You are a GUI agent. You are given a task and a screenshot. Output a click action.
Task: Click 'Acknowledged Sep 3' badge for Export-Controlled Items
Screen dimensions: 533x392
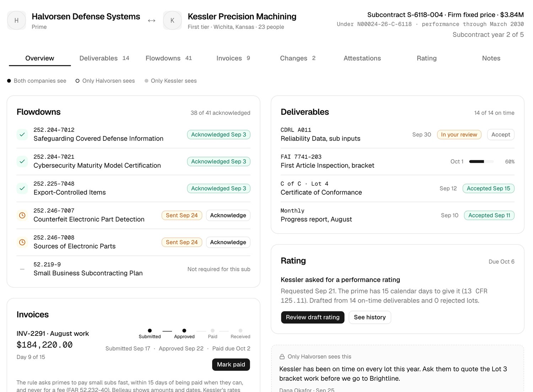pyautogui.click(x=219, y=188)
